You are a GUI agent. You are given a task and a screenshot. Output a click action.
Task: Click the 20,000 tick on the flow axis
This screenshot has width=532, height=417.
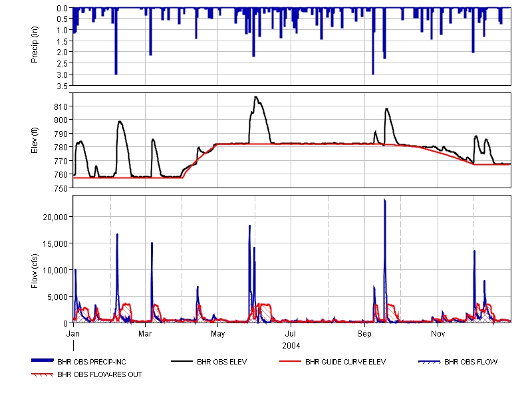point(55,217)
